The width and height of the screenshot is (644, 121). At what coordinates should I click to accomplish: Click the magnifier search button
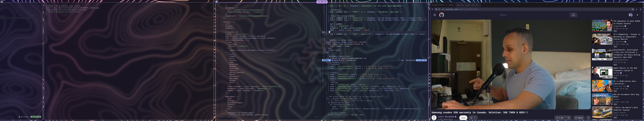573,15
